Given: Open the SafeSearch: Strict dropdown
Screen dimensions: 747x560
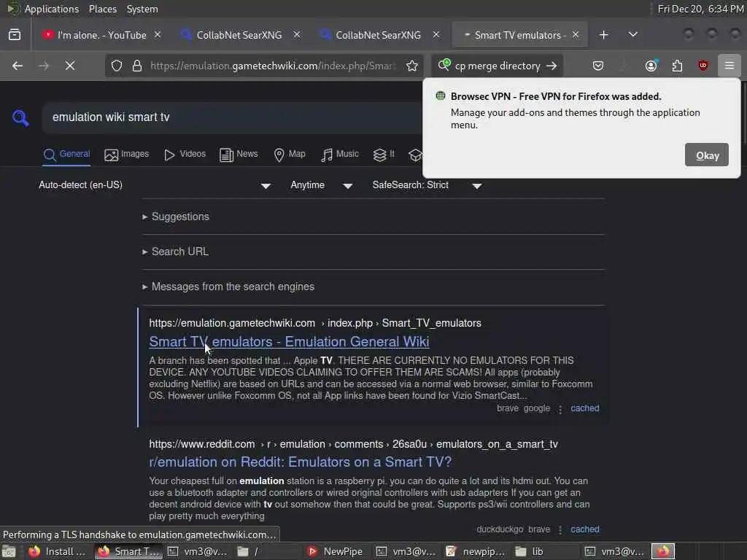Looking at the screenshot, I should point(427,185).
